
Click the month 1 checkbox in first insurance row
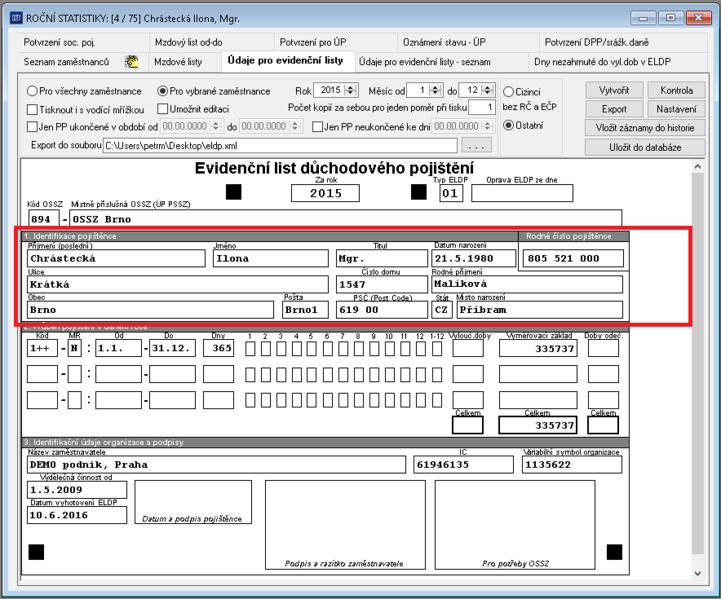coord(250,349)
